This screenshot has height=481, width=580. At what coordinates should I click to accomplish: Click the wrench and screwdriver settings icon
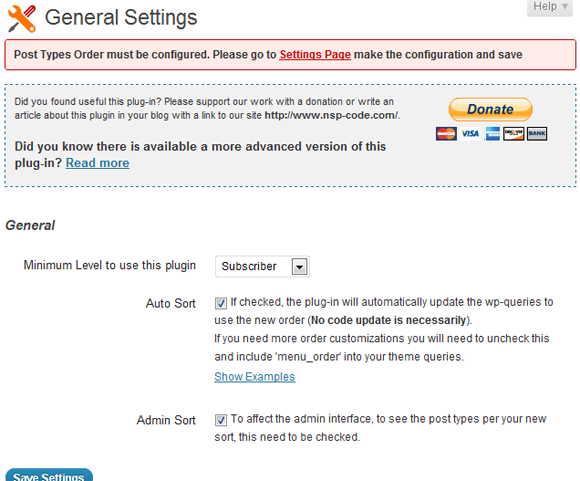[x=22, y=18]
